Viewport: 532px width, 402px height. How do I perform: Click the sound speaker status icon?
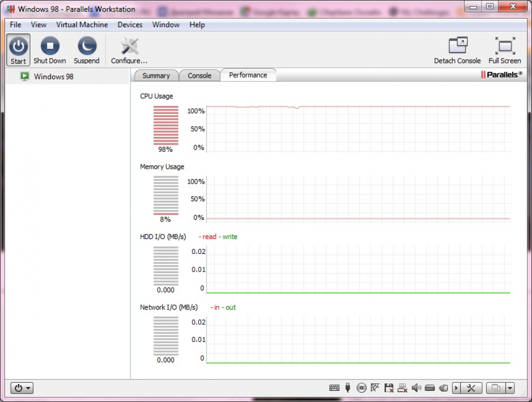point(417,388)
